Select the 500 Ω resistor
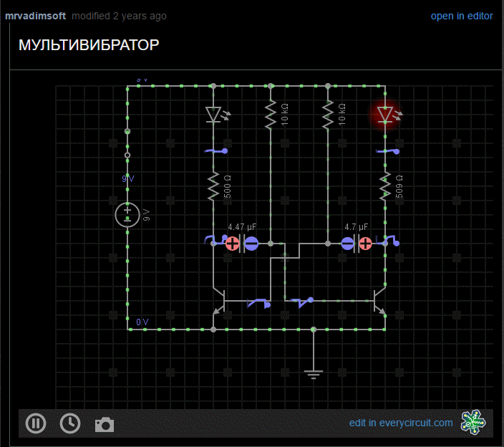The height and width of the screenshot is (447, 504). coord(213,187)
